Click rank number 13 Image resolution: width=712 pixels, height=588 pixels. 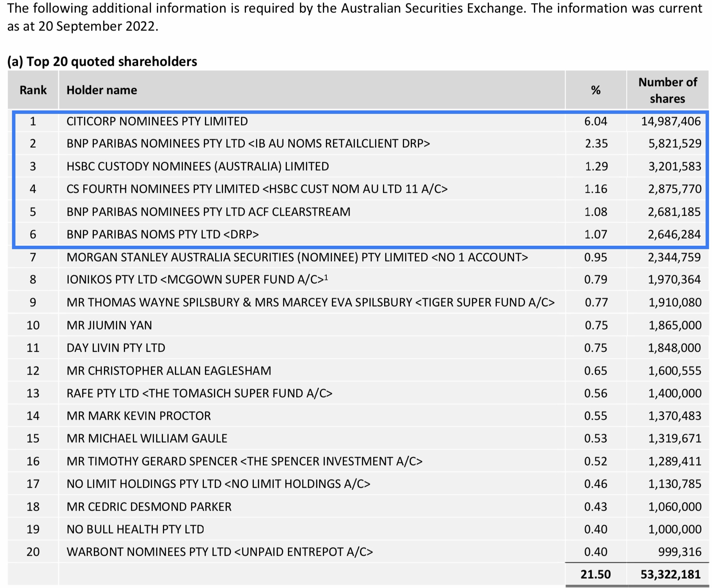33,393
